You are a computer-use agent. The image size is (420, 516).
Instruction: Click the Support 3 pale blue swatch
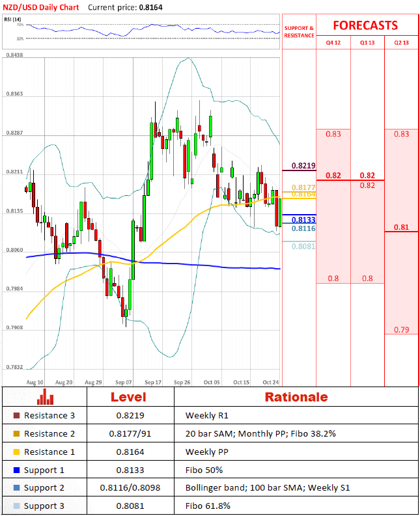16,506
